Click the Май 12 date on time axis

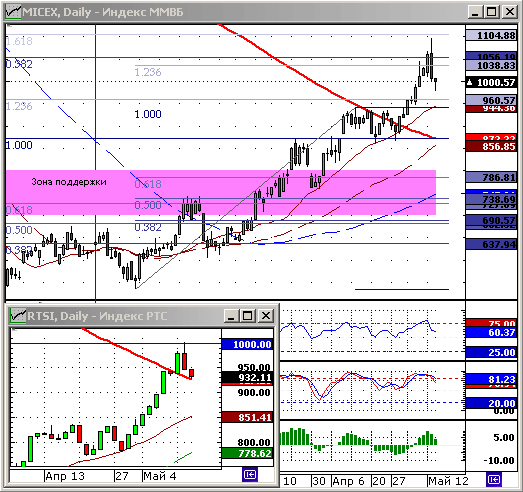pos(448,481)
